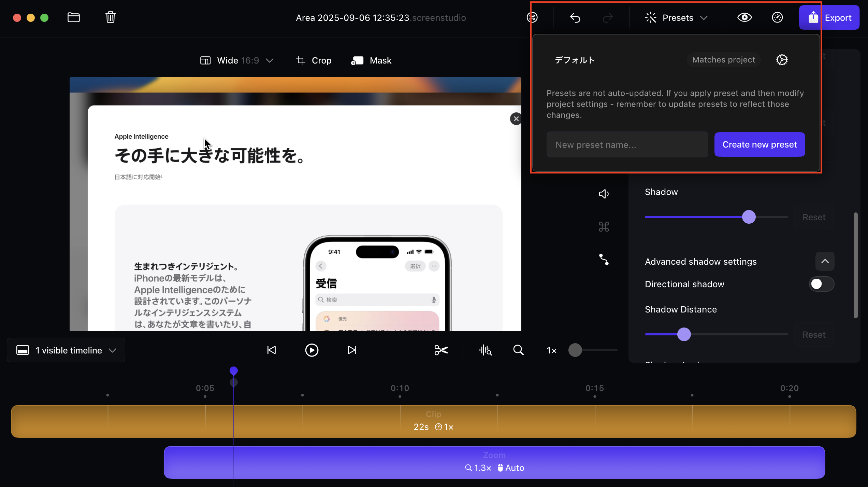Open the Presets dropdown
Viewport: 868px width, 487px height.
tap(676, 17)
